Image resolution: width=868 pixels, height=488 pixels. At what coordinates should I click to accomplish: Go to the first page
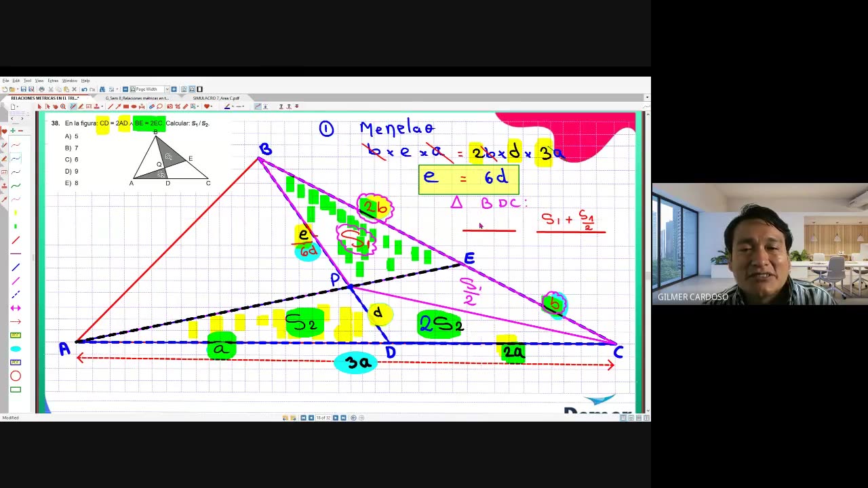tap(303, 418)
